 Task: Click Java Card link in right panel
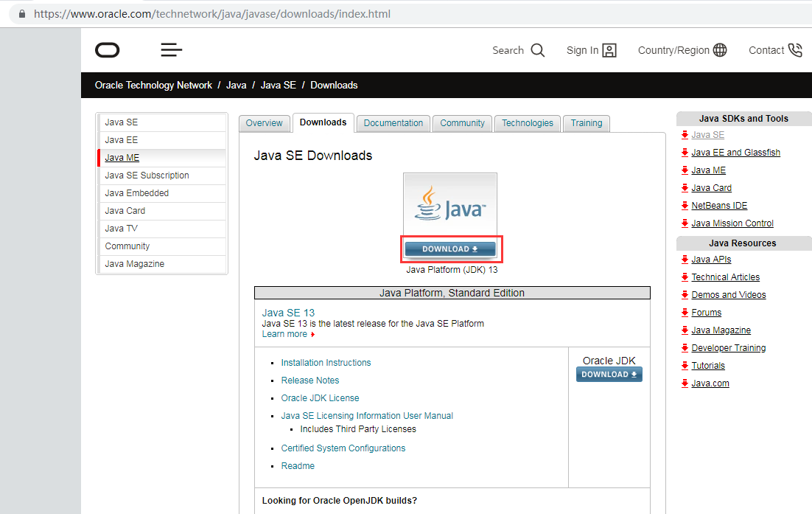[711, 187]
